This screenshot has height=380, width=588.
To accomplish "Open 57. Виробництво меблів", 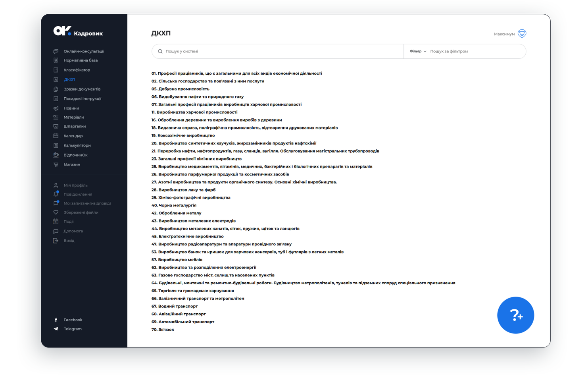I will [x=177, y=260].
